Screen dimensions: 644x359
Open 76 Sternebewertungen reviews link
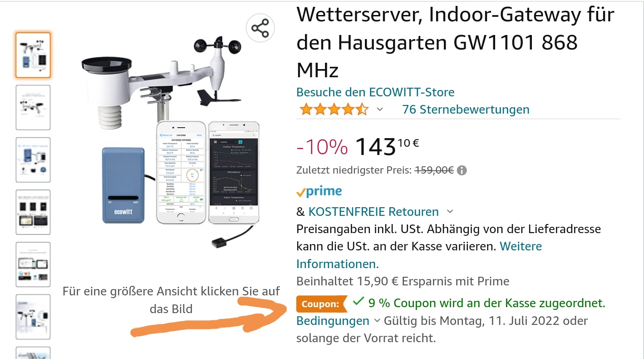(466, 110)
